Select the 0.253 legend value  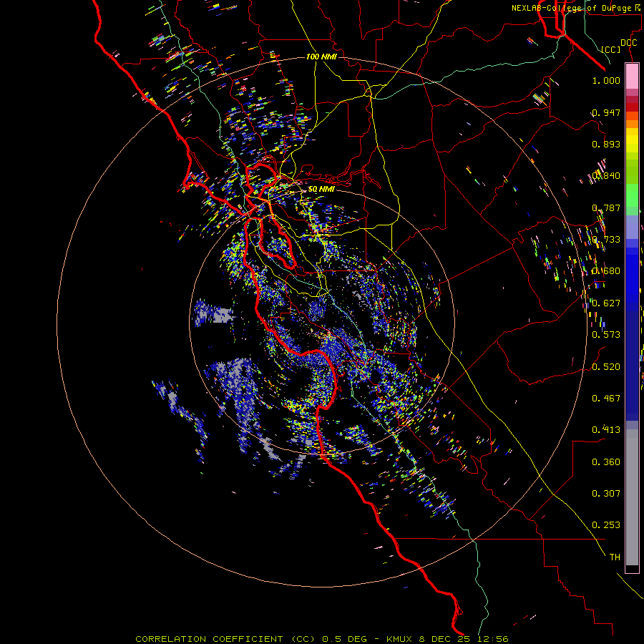(x=606, y=525)
